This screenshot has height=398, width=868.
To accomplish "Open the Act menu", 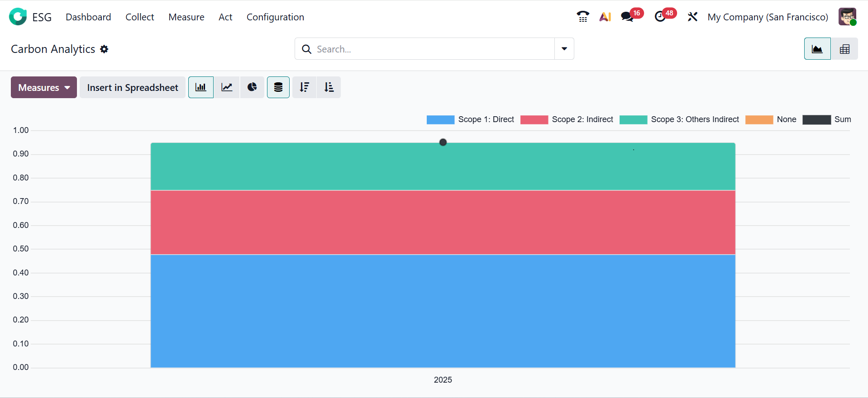I will 225,17.
